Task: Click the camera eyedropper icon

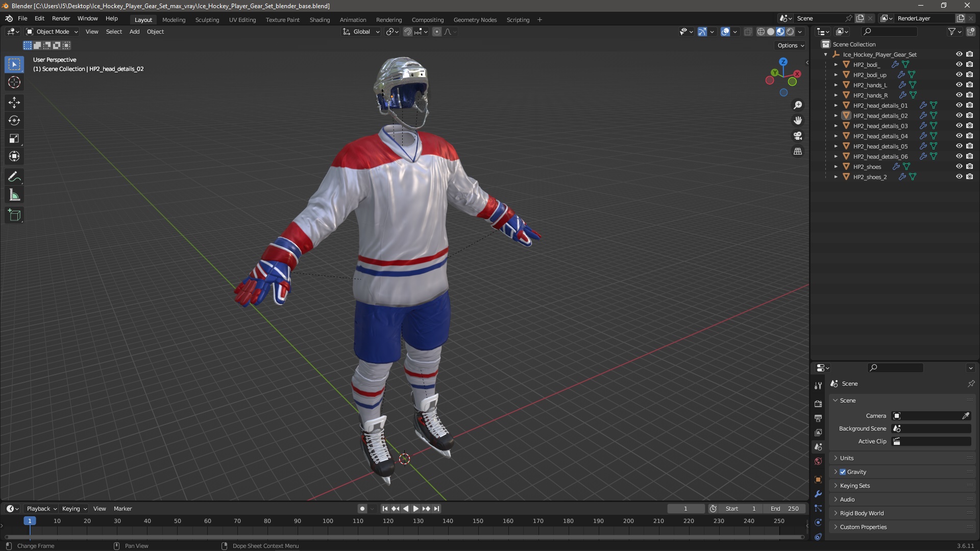Action: 966,416
